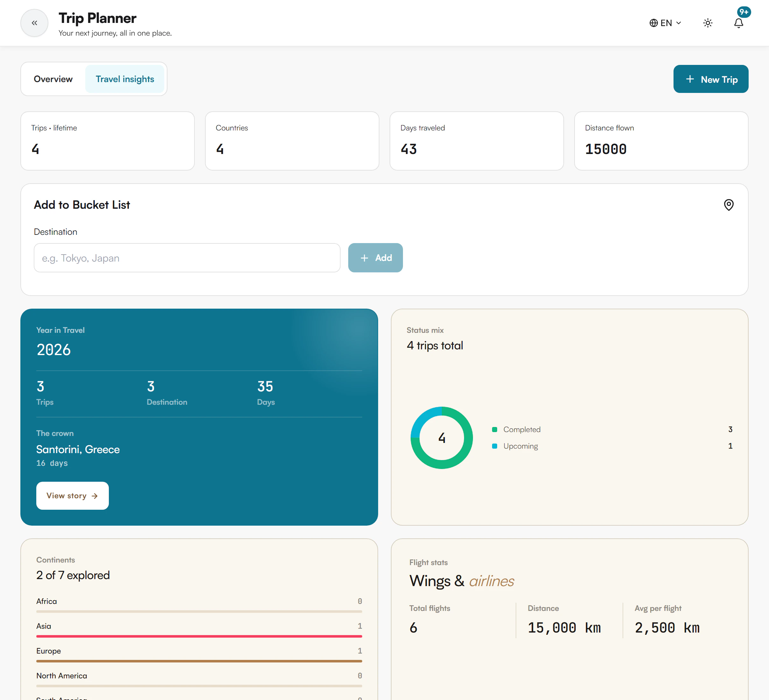Viewport: 769px width, 700px height.
Task: Click the "Trip Planner" title
Action: pyautogui.click(x=97, y=18)
